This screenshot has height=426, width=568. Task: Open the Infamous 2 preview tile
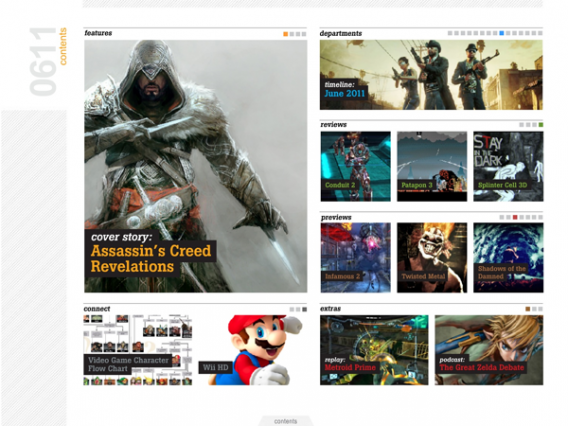[x=356, y=258]
